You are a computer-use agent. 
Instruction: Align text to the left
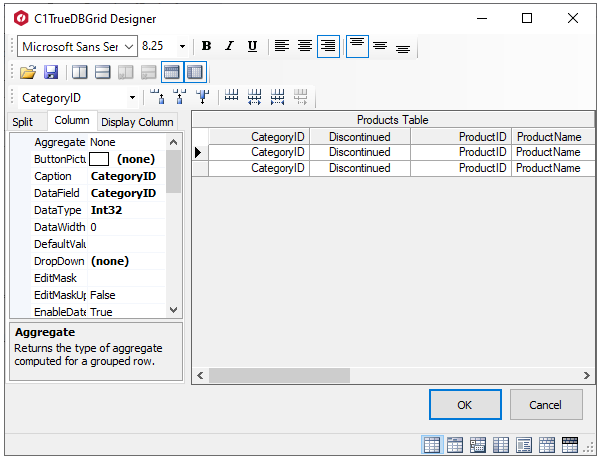(282, 46)
